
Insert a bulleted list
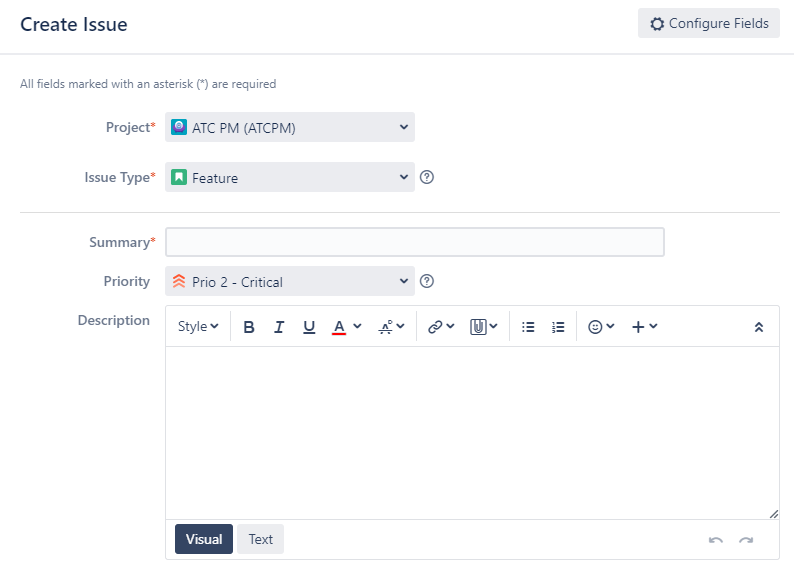pyautogui.click(x=528, y=327)
